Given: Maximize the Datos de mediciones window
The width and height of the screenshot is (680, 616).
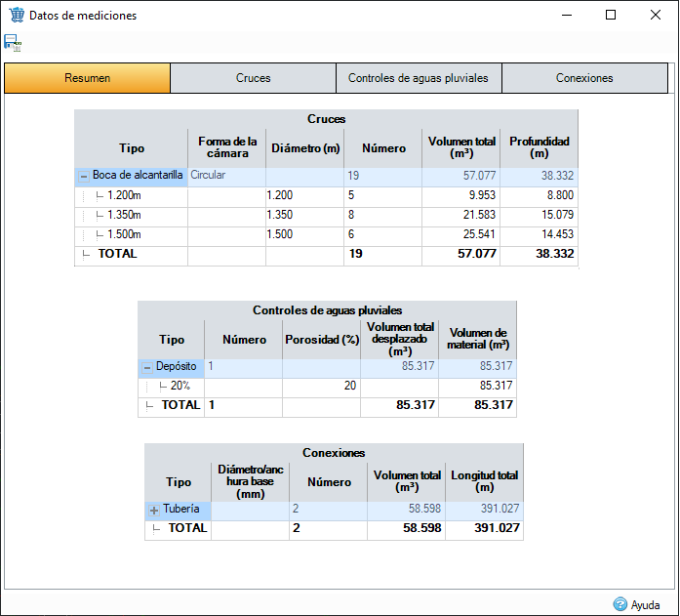Looking at the screenshot, I should (611, 15).
